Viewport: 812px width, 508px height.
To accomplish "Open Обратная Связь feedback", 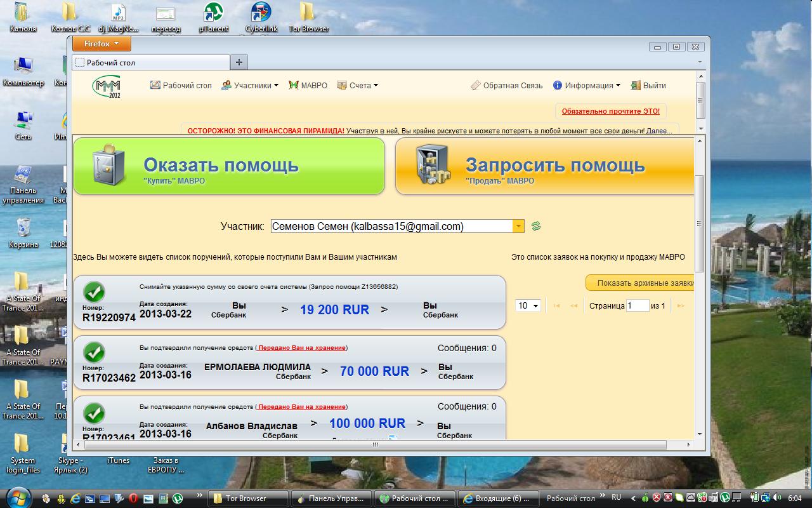I will click(507, 85).
